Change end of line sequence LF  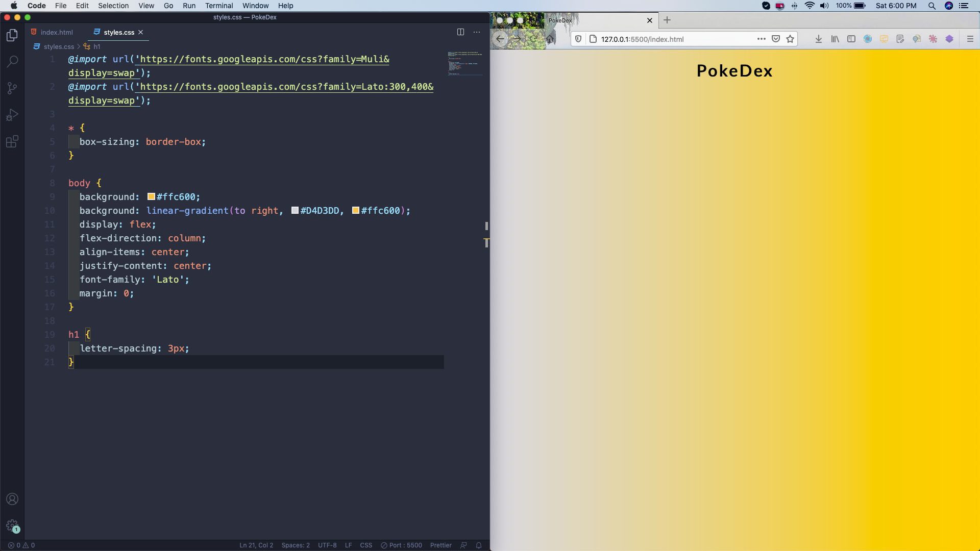point(348,545)
